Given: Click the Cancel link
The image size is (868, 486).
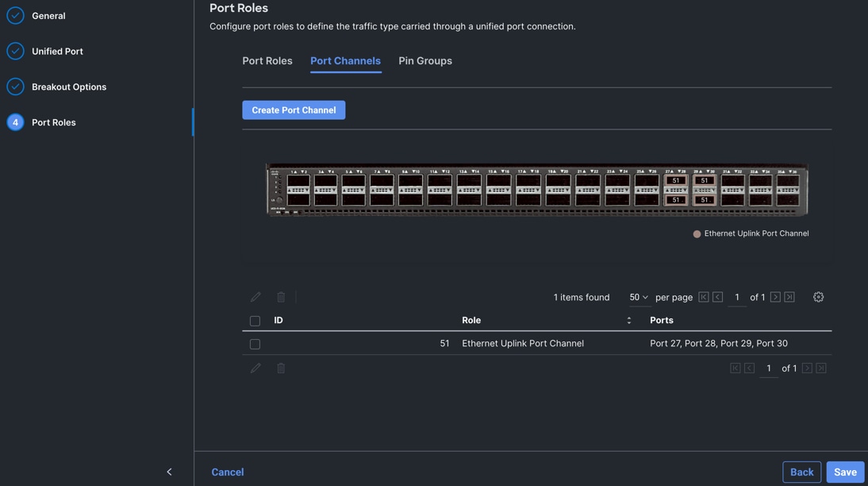Looking at the screenshot, I should click(228, 472).
